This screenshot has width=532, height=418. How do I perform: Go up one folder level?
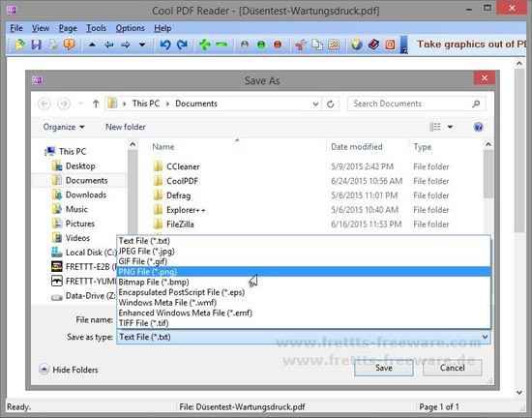[96, 104]
